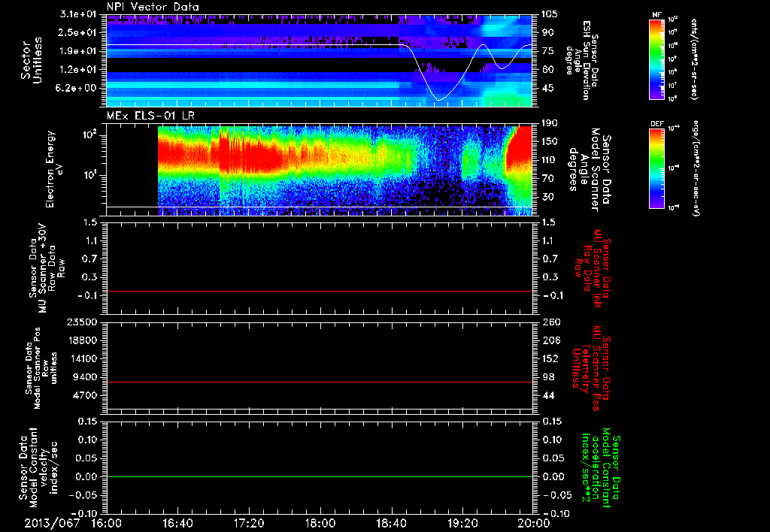Click the "17:20" time axis label

click(249, 523)
